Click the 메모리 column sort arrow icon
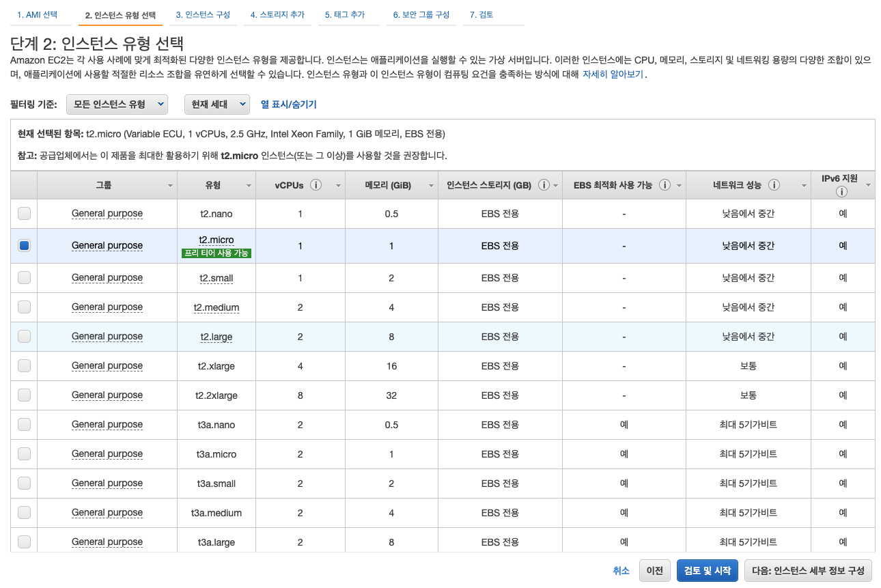This screenshot has height=588, width=881. [430, 185]
